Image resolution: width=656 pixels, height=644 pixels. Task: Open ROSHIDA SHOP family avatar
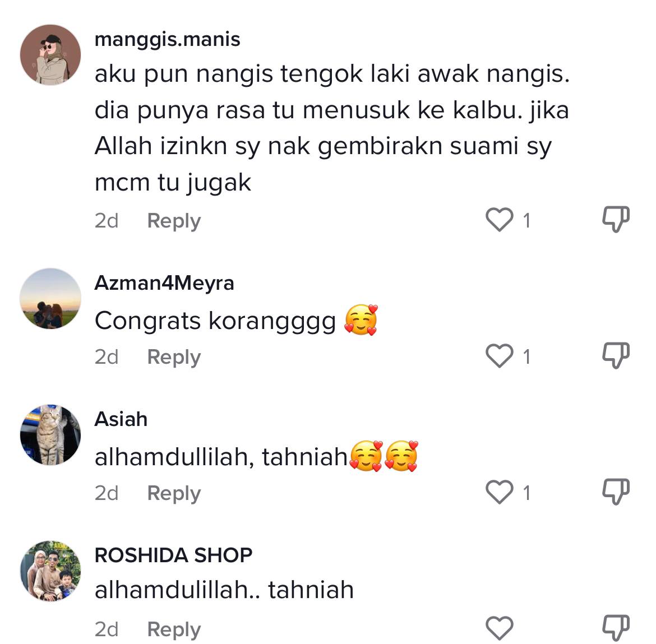pyautogui.click(x=50, y=571)
